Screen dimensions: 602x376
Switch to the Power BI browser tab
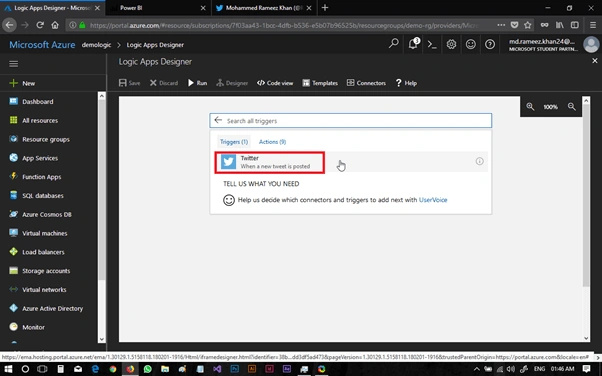(158, 8)
